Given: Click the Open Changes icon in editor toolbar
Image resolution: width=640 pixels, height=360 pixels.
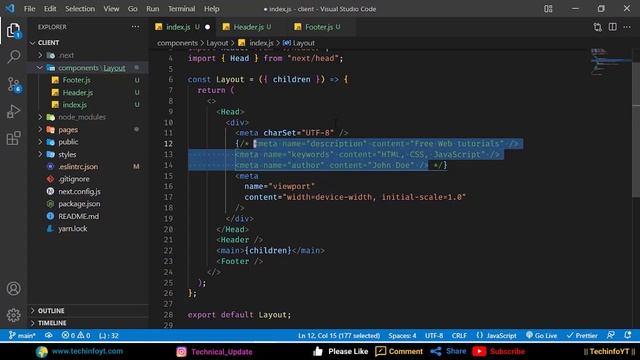Looking at the screenshot, I should coord(598,27).
